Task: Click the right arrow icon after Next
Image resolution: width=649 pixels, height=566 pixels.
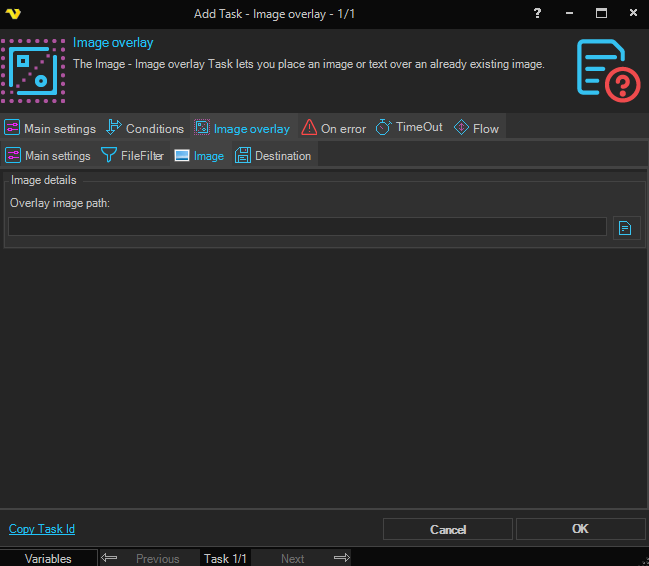Action: [341, 558]
